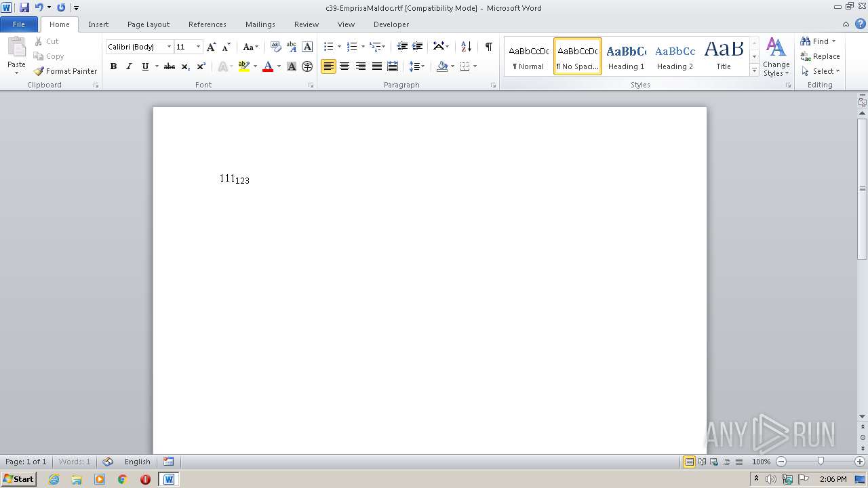This screenshot has height=488, width=868.
Task: Apply Strikethrough formatting
Action: (170, 66)
